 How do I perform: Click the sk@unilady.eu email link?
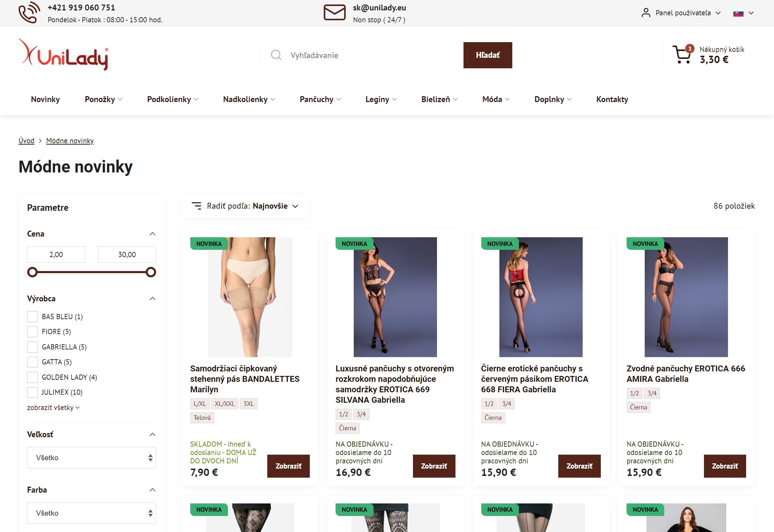[x=379, y=8]
